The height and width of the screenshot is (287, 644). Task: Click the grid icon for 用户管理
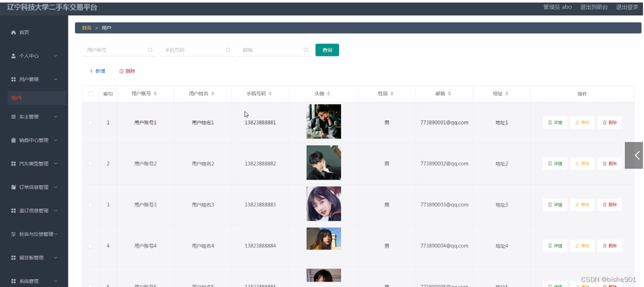pyautogui.click(x=14, y=80)
